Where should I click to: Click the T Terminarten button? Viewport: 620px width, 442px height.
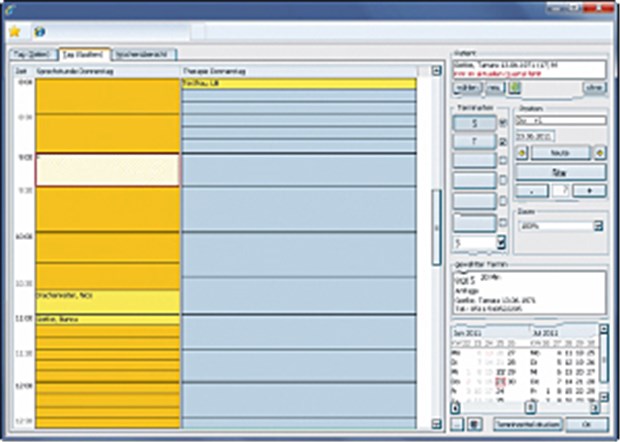pyautogui.click(x=474, y=142)
